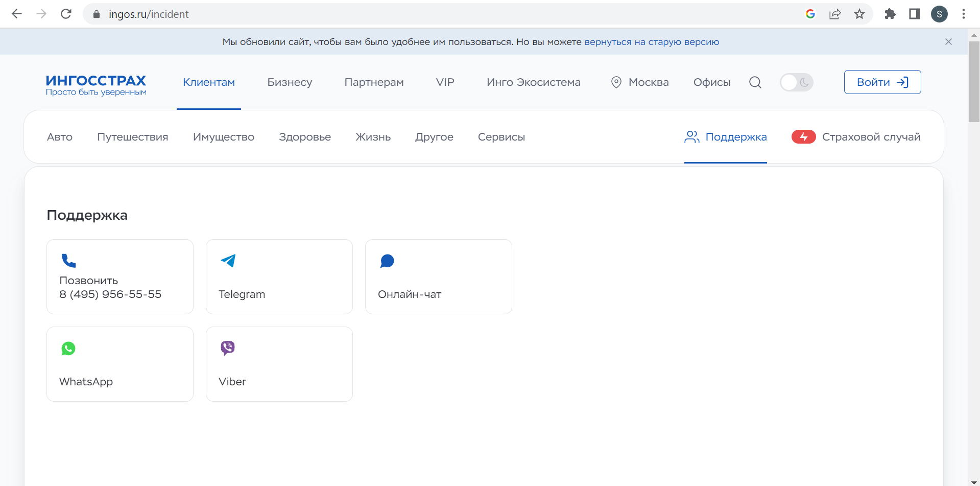Screen dimensions: 980x486
Task: Click the WhatsApp green icon
Action: coord(68,349)
